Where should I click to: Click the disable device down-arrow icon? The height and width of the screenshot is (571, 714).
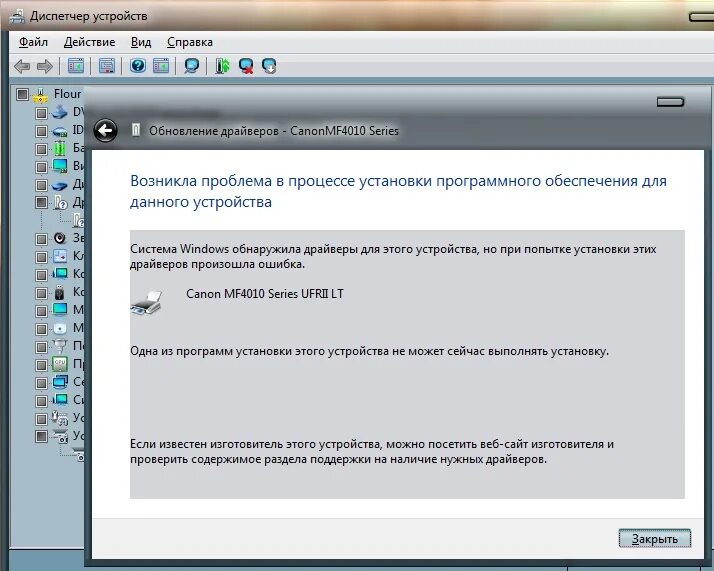[x=269, y=66]
